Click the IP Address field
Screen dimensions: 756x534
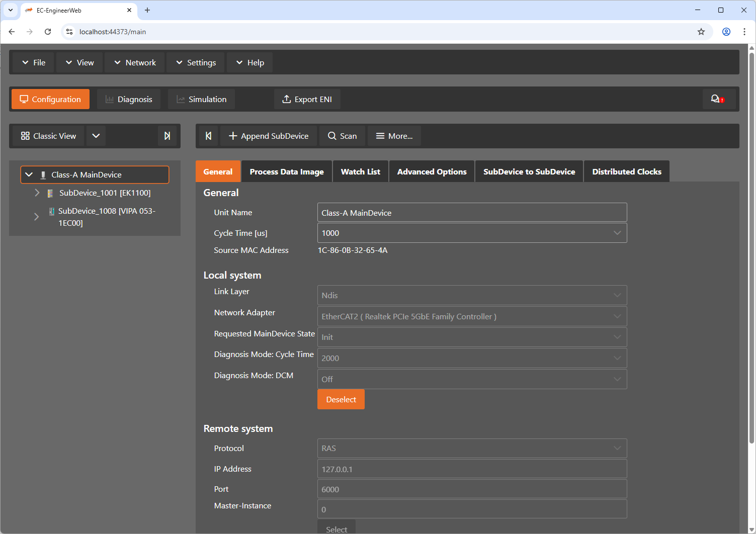click(x=472, y=469)
